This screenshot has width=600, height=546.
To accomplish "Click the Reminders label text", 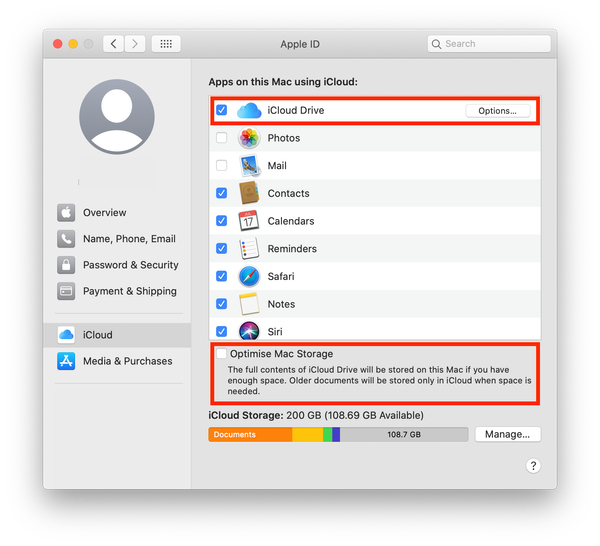I will click(x=292, y=249).
